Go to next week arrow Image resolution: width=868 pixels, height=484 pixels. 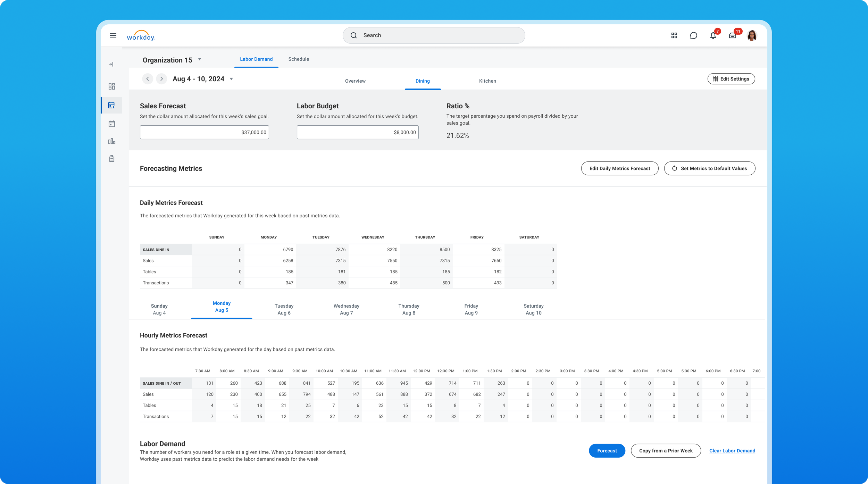pyautogui.click(x=161, y=79)
